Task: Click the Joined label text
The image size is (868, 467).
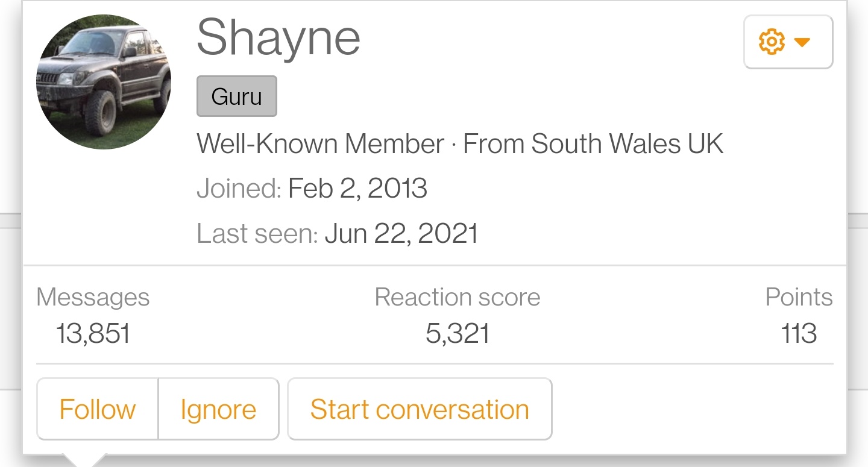Action: tap(239, 189)
